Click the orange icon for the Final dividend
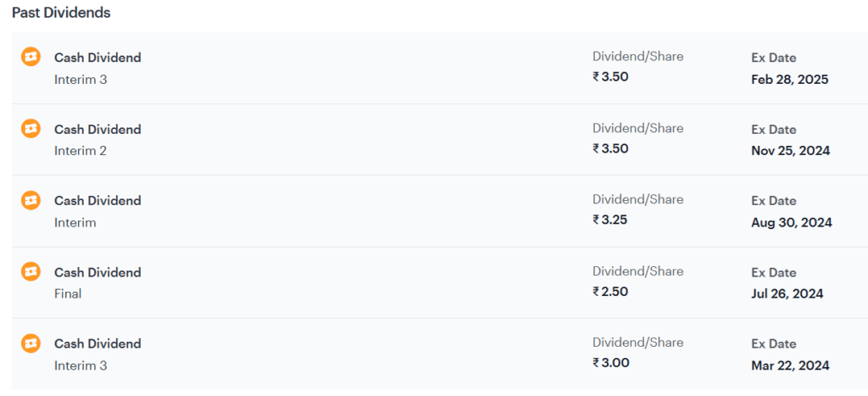 pos(31,271)
